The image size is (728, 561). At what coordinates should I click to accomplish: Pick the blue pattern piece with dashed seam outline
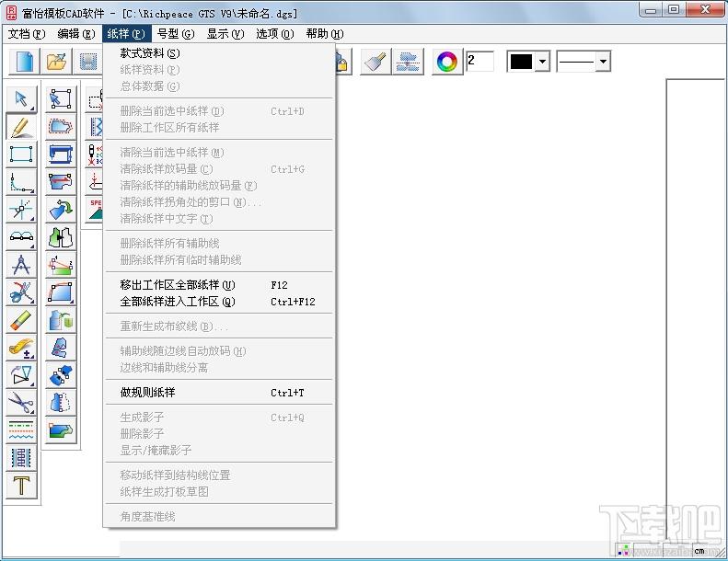[61, 126]
